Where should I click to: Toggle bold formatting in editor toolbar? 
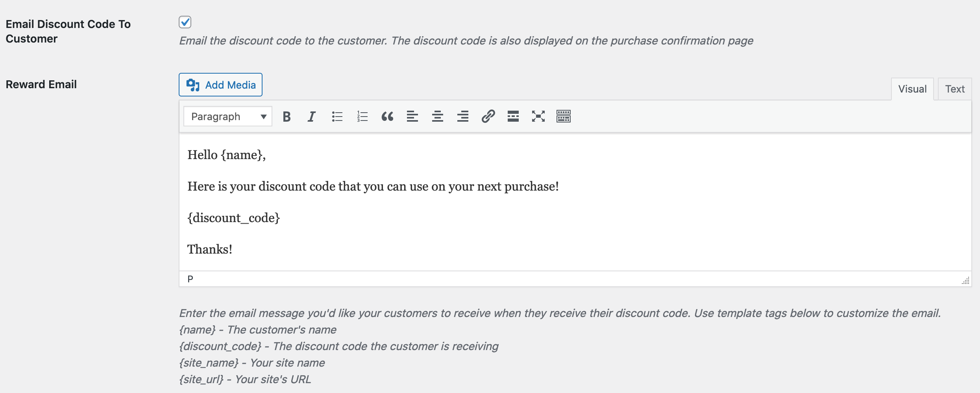tap(287, 117)
